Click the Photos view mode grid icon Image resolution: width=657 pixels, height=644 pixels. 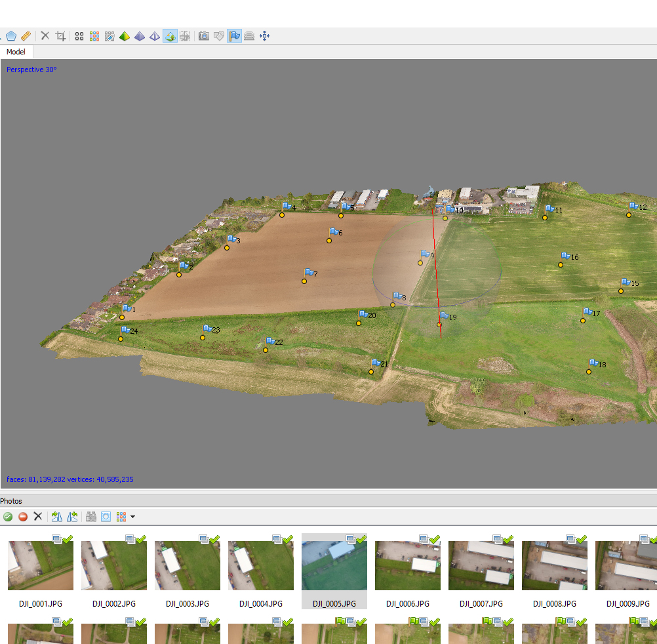click(x=121, y=517)
